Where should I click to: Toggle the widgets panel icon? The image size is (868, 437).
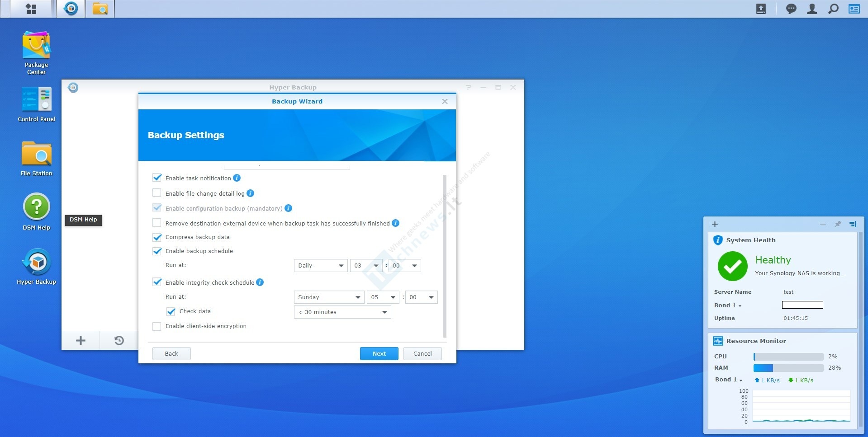[x=854, y=9]
